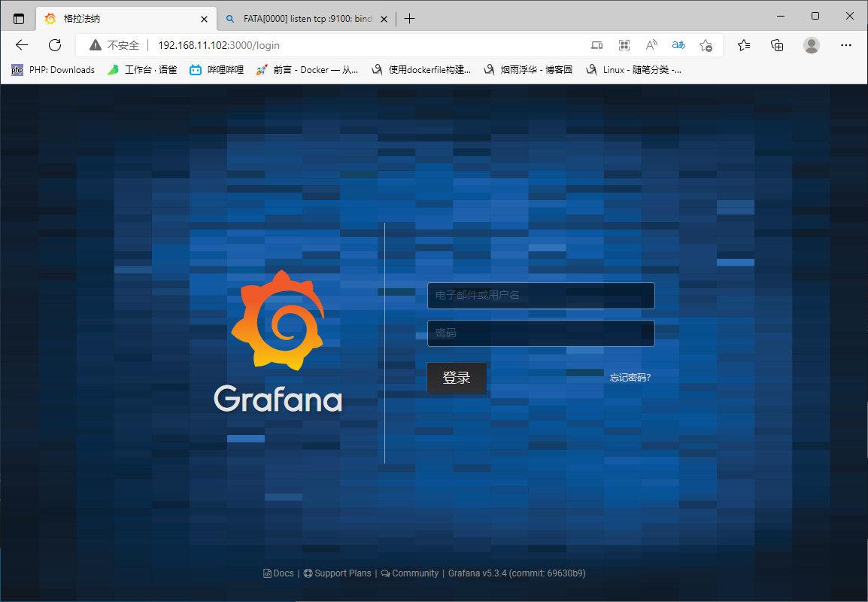The image size is (868, 602).
Task: Open the Docs footer link
Action: (x=278, y=573)
